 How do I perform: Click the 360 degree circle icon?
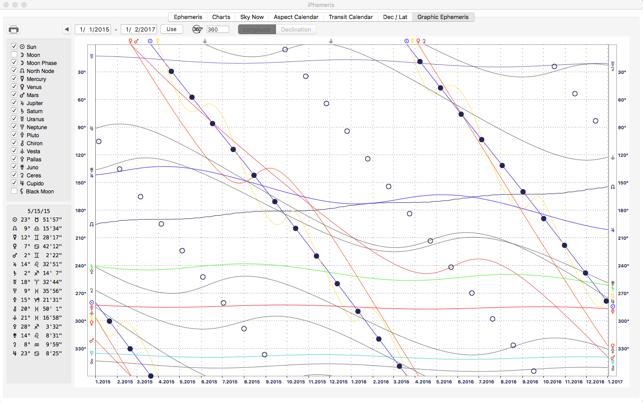197,30
